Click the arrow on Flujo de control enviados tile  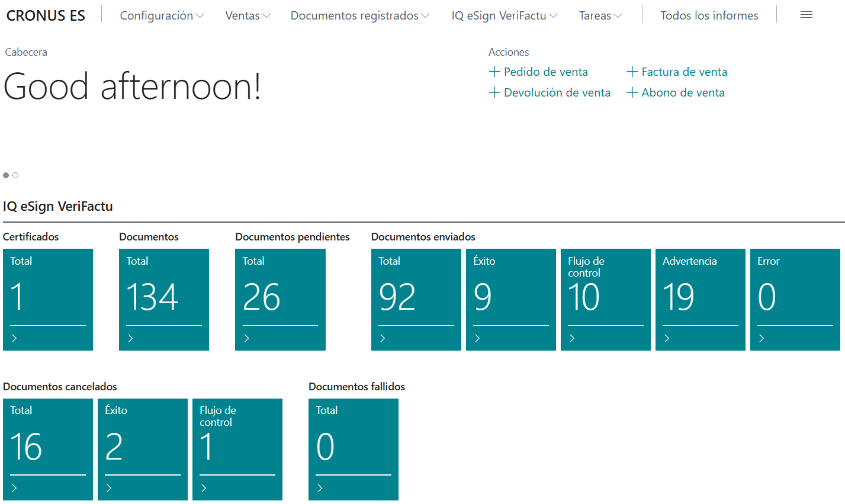pyautogui.click(x=572, y=339)
